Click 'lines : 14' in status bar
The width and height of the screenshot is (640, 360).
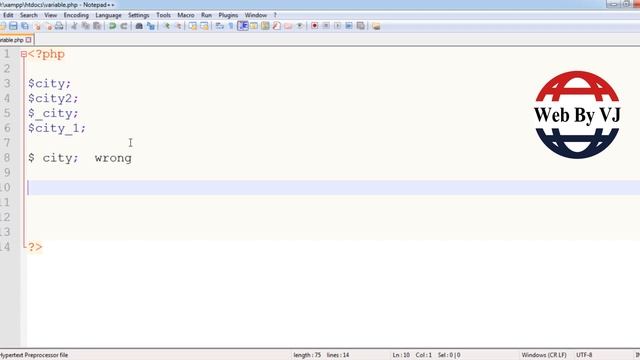(x=338, y=355)
